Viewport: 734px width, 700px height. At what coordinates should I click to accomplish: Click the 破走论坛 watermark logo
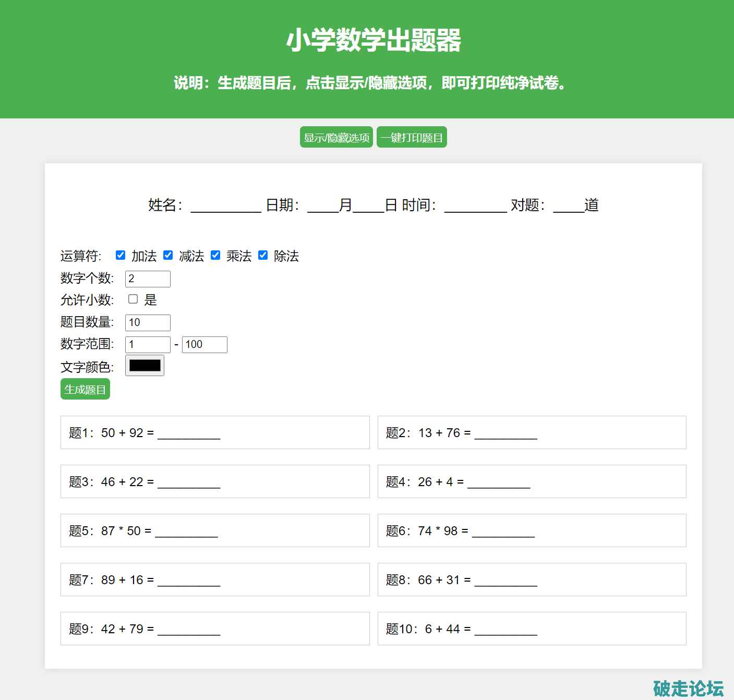click(x=688, y=689)
